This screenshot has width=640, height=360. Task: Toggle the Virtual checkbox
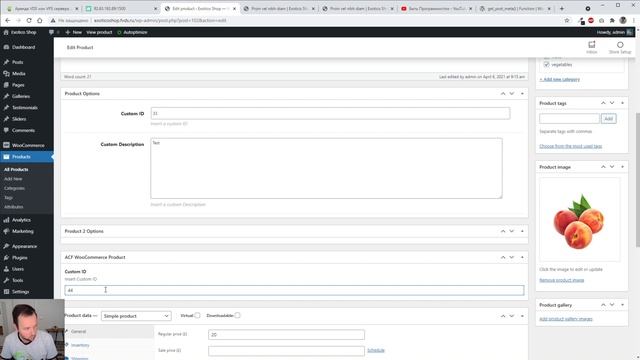point(198,316)
